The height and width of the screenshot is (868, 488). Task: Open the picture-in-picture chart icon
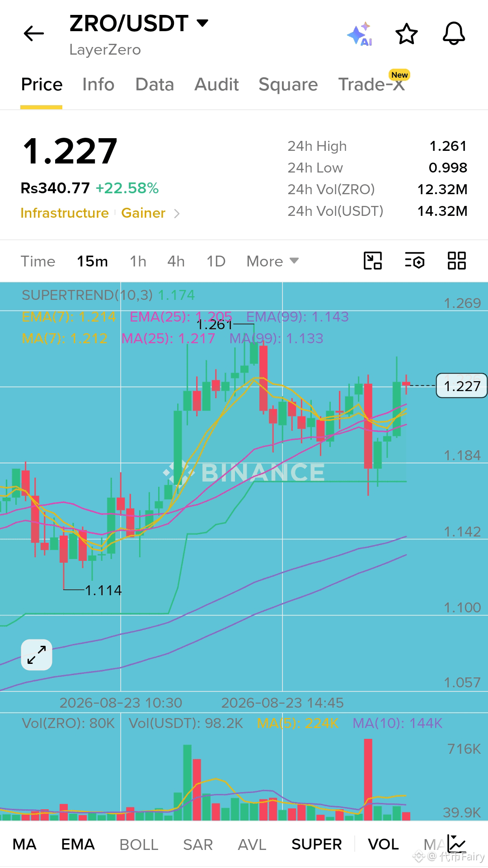(x=373, y=261)
